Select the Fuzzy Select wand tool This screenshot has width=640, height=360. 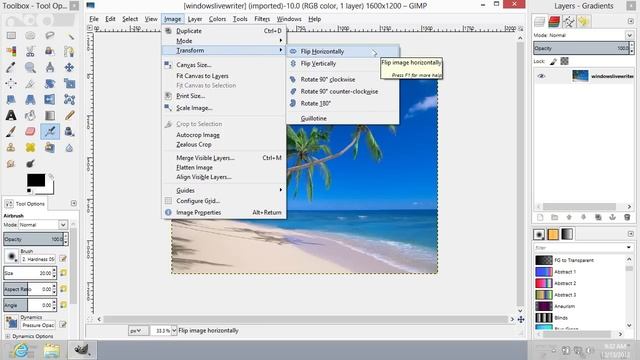(69, 36)
